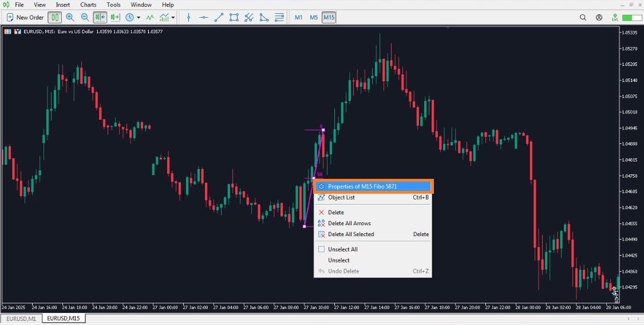Open the Charts menu
644x325 pixels.
(x=88, y=5)
